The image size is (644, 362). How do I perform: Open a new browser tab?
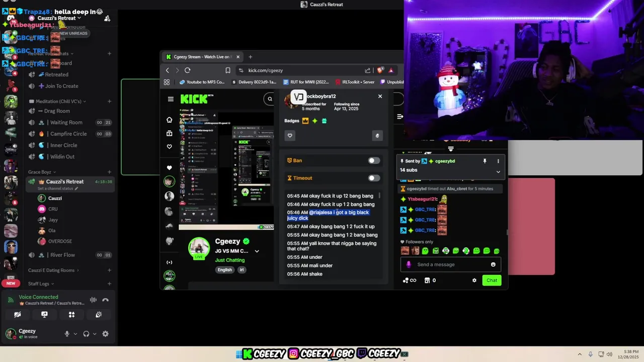[x=250, y=57]
